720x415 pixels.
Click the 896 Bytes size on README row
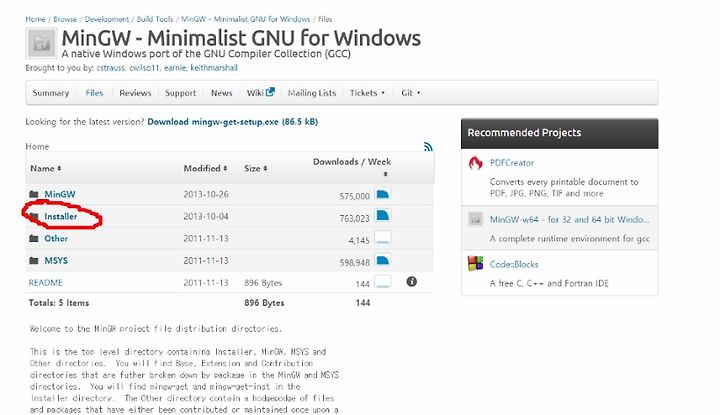(263, 282)
